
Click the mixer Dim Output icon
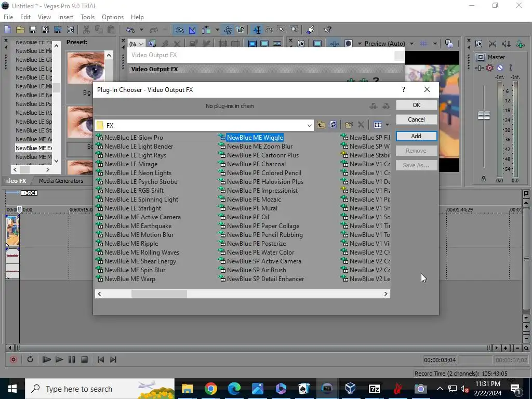tap(506, 44)
